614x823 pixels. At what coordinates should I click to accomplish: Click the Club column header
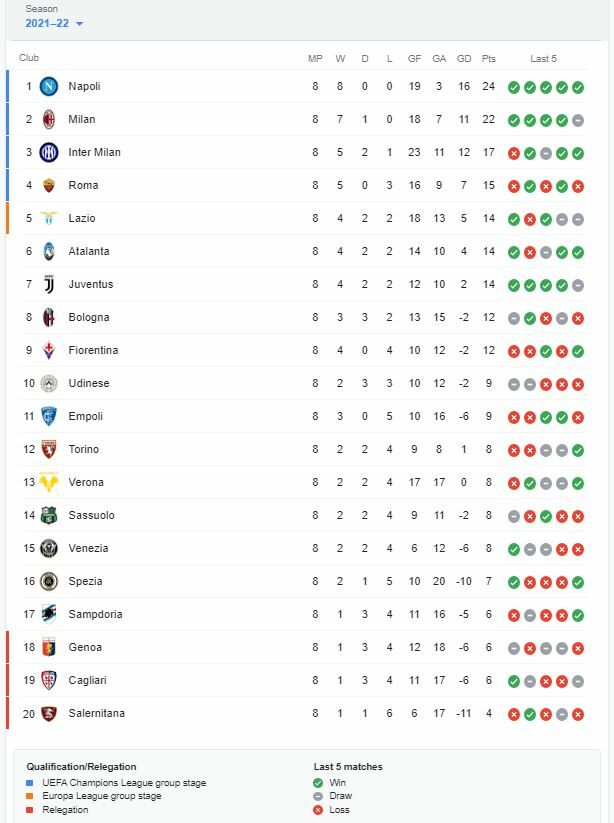click(x=29, y=58)
